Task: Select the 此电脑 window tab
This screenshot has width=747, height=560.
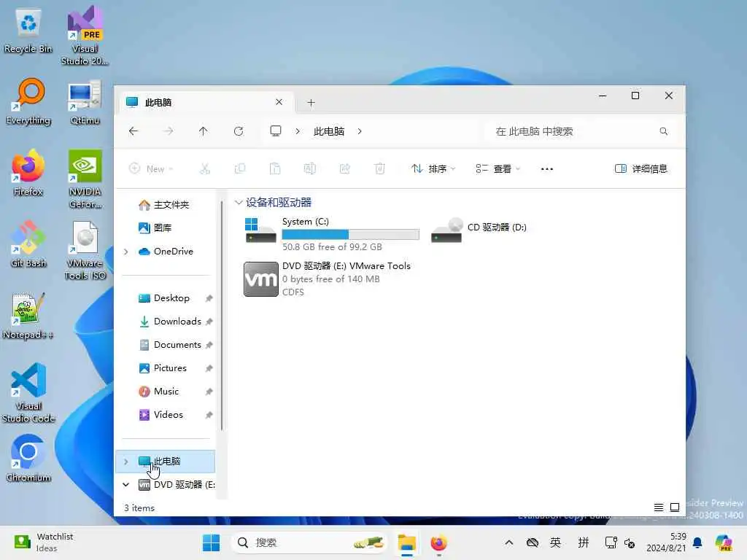Action: 205,102
